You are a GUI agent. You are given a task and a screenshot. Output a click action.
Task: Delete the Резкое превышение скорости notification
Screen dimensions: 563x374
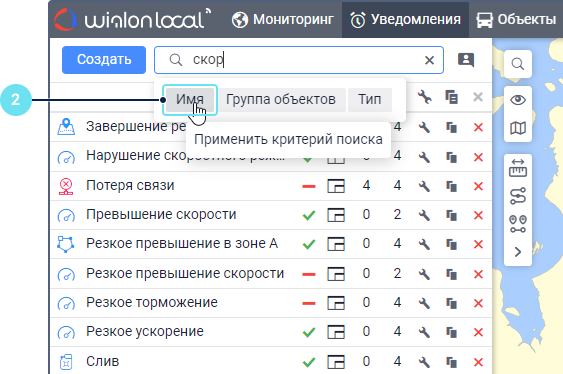pos(478,275)
